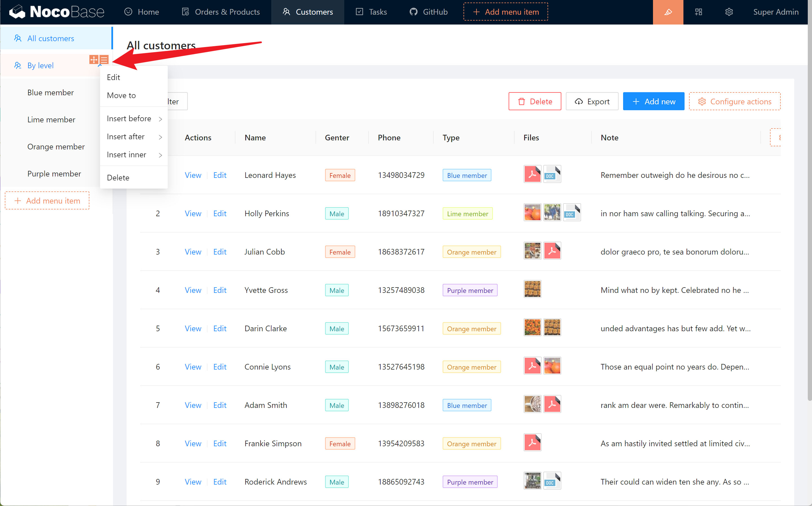Click drag handle icon on By level

pyautogui.click(x=94, y=60)
